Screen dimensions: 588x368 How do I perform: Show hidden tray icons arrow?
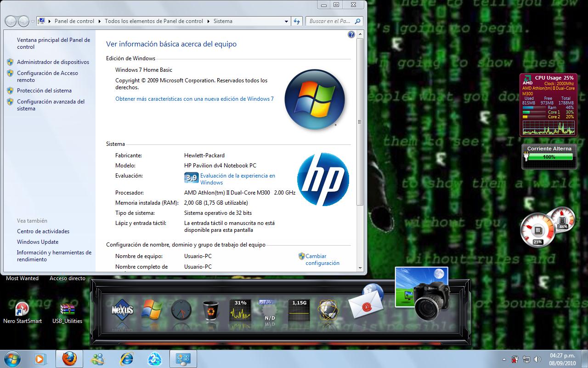[x=504, y=359]
